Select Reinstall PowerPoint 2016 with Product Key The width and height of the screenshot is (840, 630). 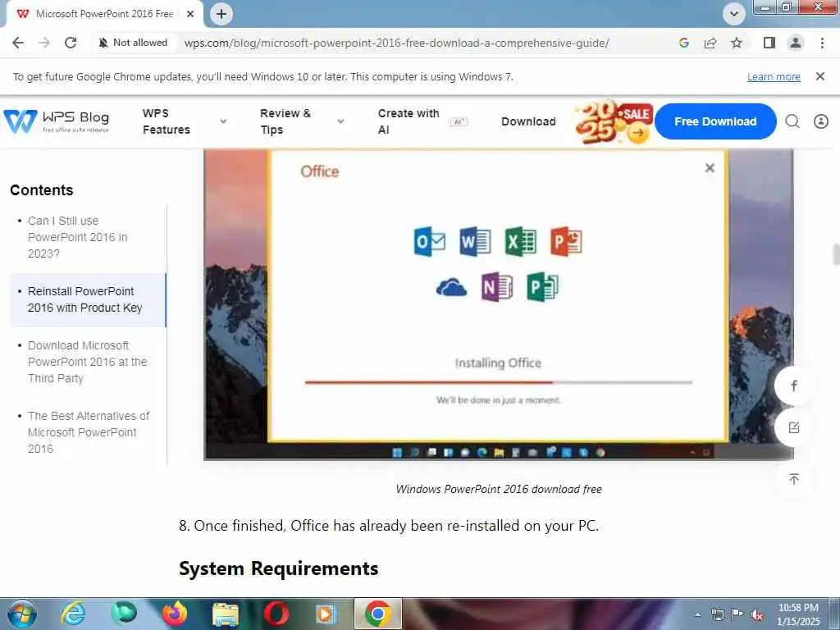[85, 299]
